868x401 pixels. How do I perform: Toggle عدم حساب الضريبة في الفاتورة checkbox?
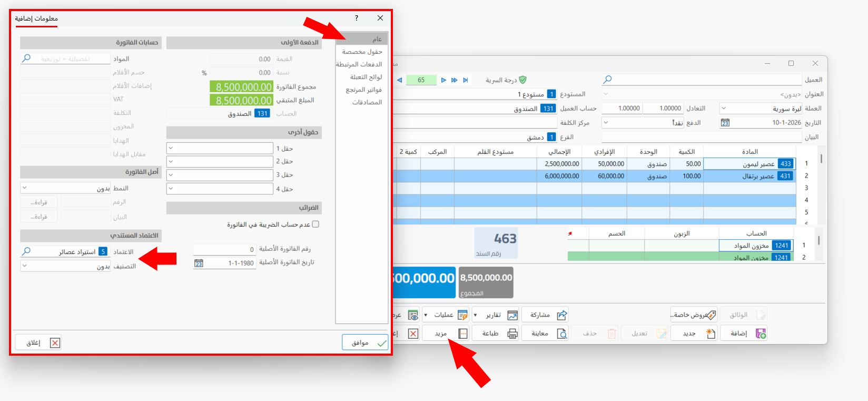pos(315,224)
